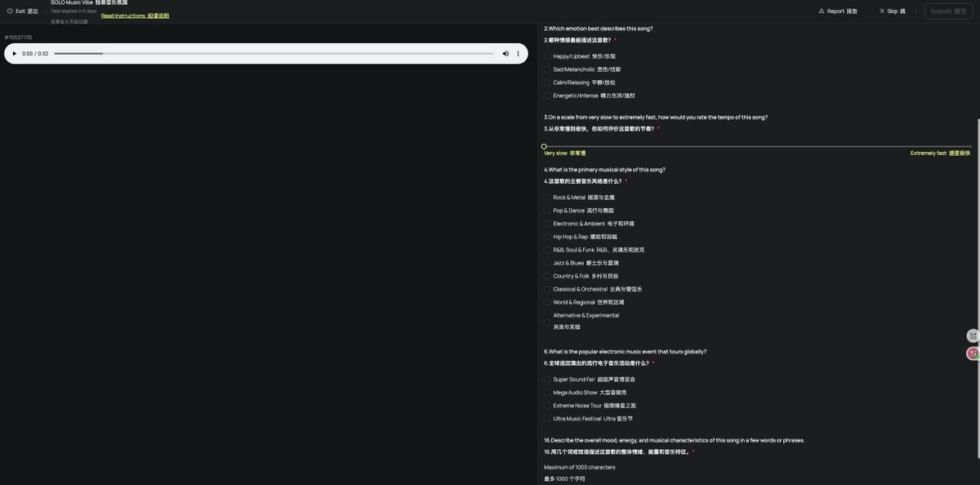Click the red floating extension icon

coord(973,354)
